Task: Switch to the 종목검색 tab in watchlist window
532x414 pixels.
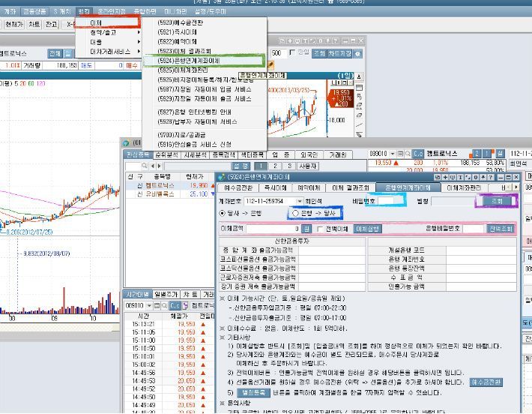Action: 223,154
